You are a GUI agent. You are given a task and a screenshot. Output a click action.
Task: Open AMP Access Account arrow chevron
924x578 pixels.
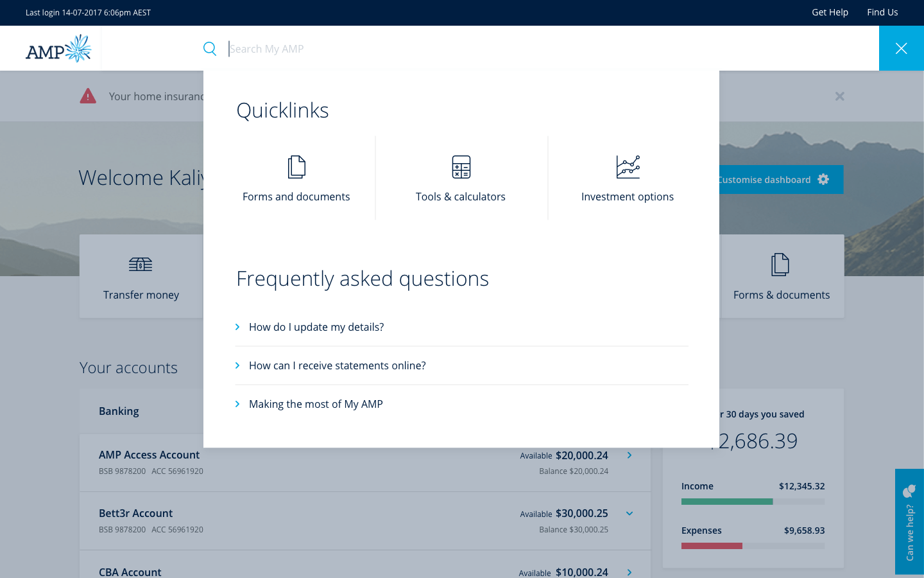click(x=629, y=455)
